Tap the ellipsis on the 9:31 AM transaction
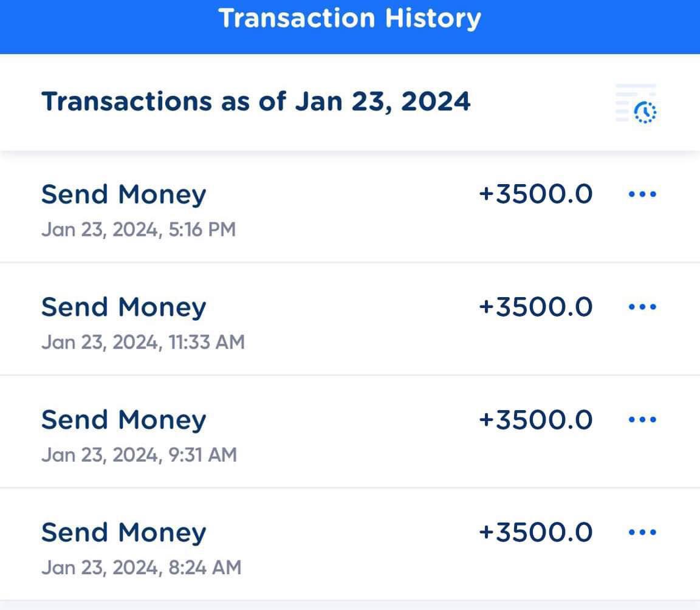This screenshot has height=610, width=700. point(642,419)
